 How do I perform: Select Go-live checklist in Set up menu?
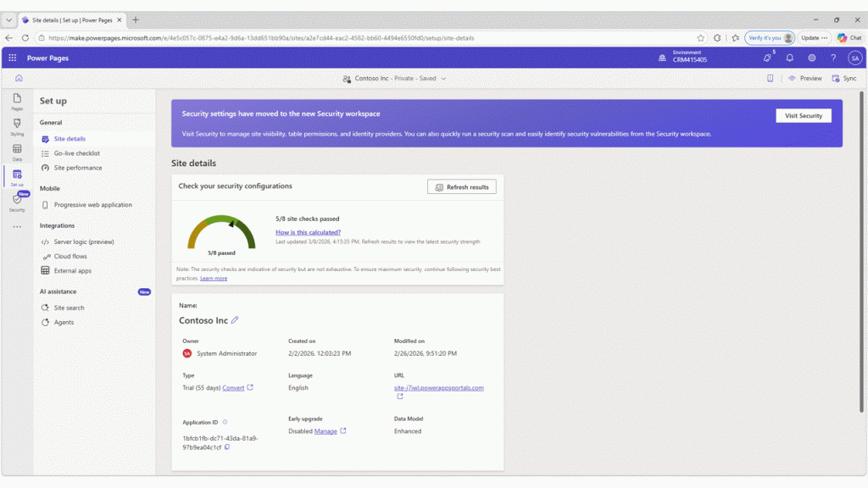[76, 153]
